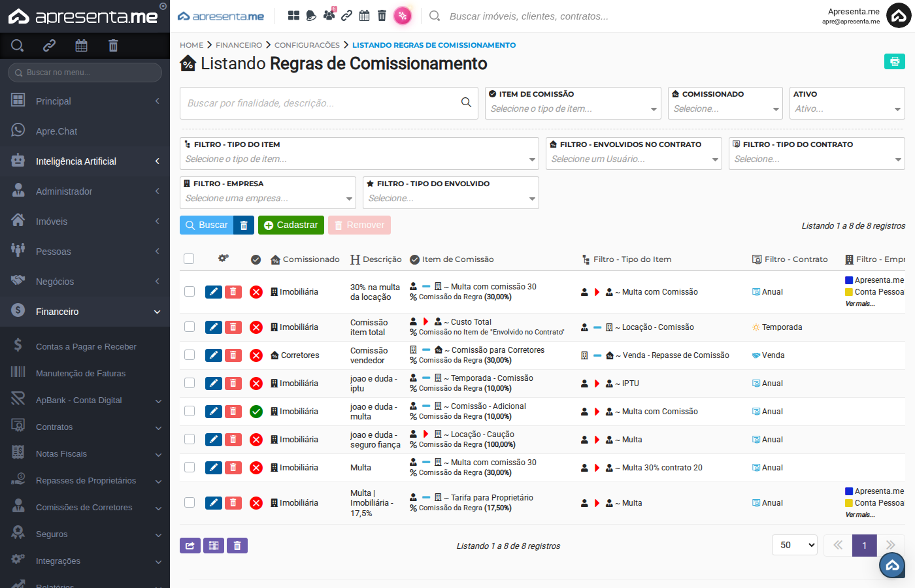Click the 'Buscar por finalidade, descrição' field
This screenshot has width=915, height=588.
coord(329,103)
